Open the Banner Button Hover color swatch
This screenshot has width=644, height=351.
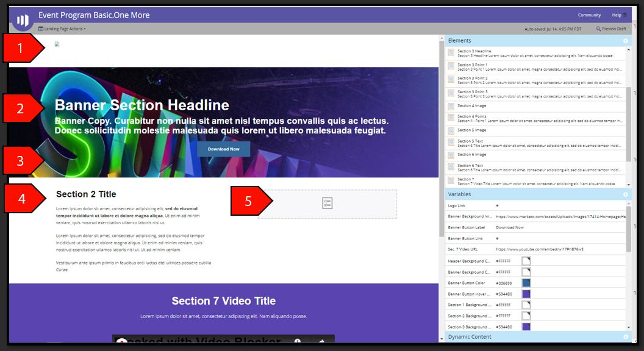pyautogui.click(x=526, y=294)
